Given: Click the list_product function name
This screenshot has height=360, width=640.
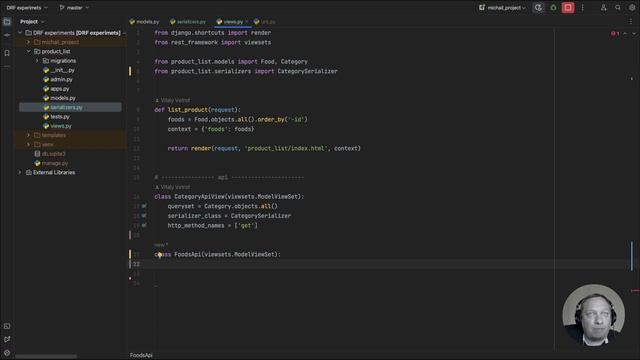Looking at the screenshot, I should pos(188,110).
